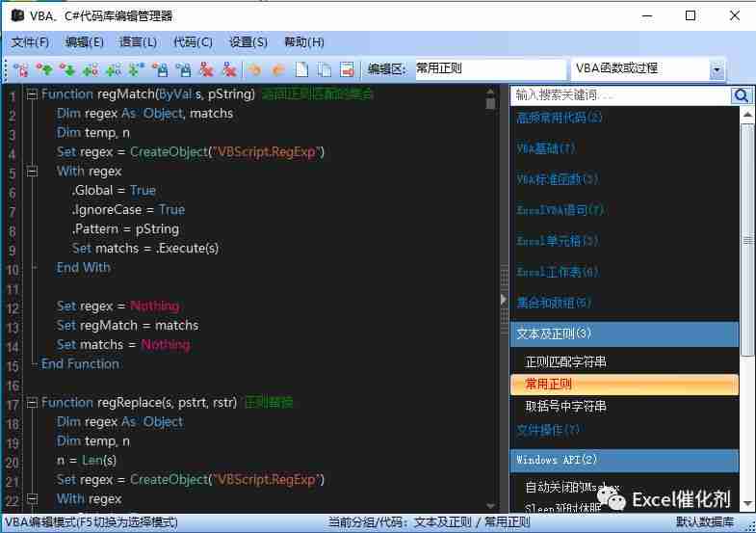The width and height of the screenshot is (756, 533).
Task: Open the 文件(F) menu
Action: (x=30, y=42)
